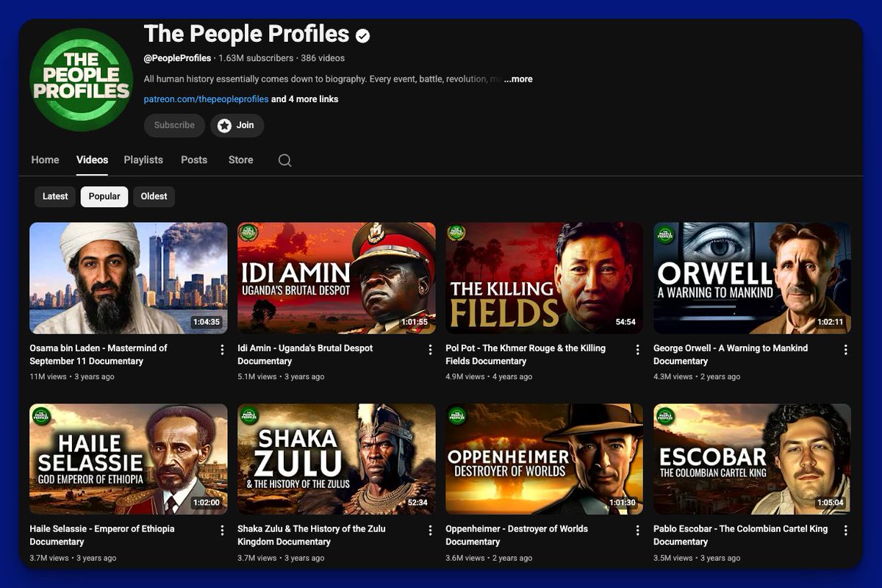Click title 'Haile Selassie - Emperor of Ethiopia Documentary'
The width and height of the screenshot is (882, 588).
[102, 535]
